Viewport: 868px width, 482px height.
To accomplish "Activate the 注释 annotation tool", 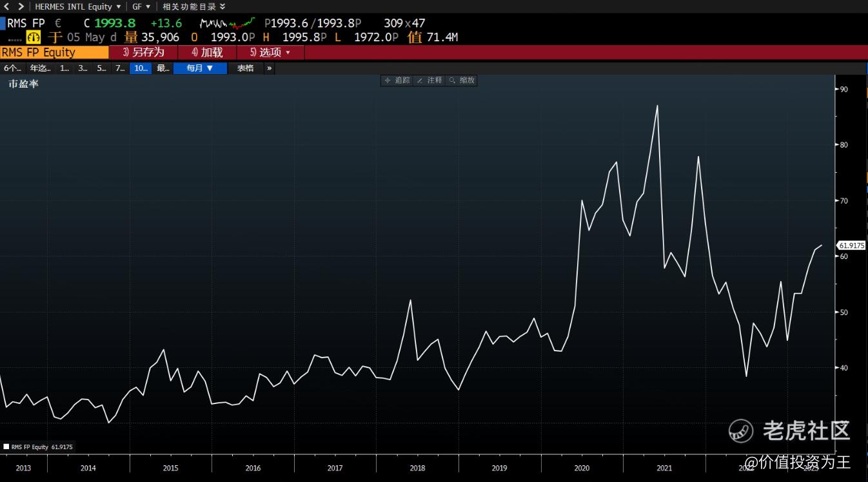I will [x=429, y=81].
